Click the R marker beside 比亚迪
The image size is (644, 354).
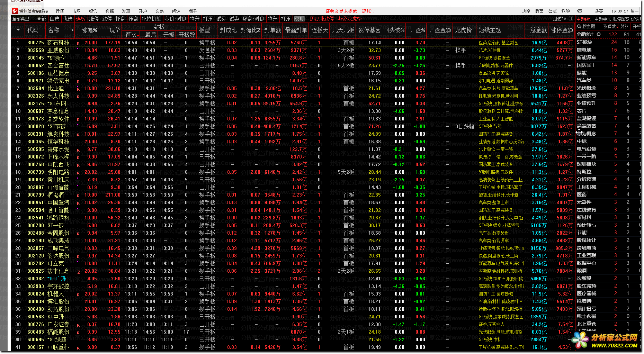[78, 89]
